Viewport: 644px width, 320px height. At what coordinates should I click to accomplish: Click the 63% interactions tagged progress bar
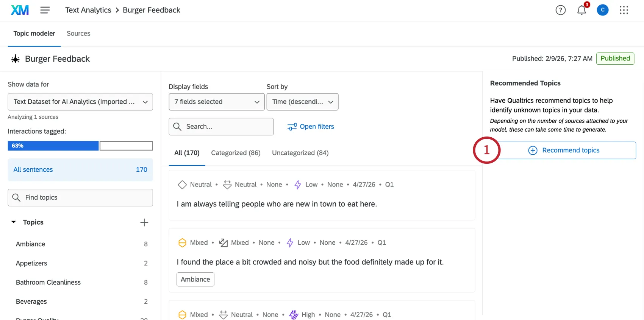[x=80, y=146]
